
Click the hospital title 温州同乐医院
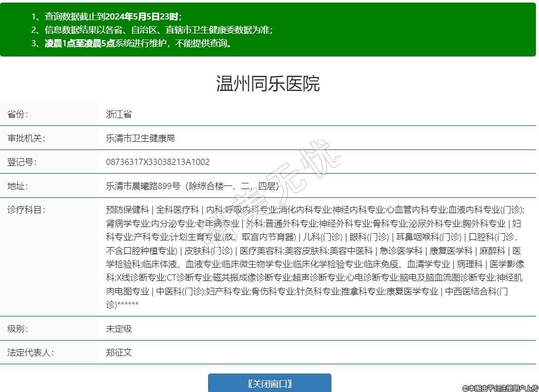pos(268,83)
